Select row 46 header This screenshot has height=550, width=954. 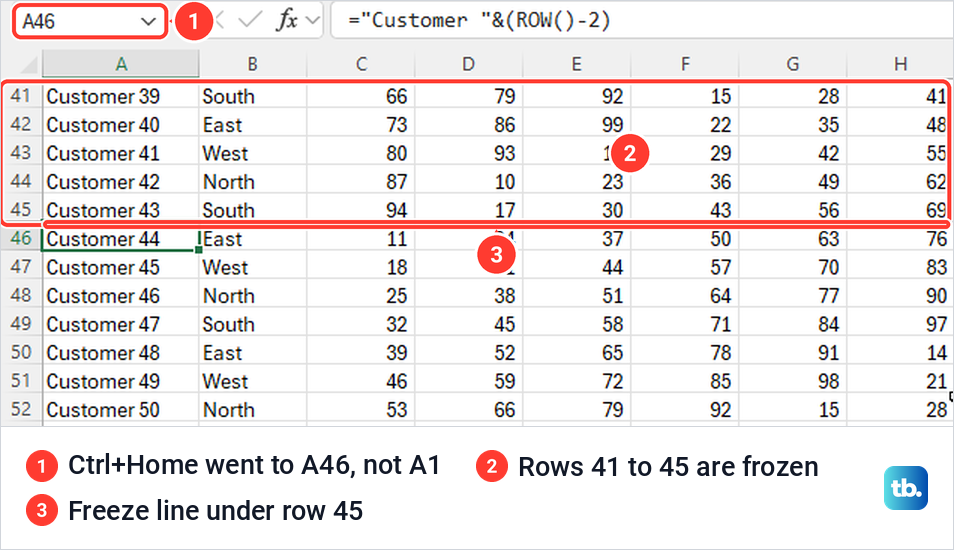21,238
